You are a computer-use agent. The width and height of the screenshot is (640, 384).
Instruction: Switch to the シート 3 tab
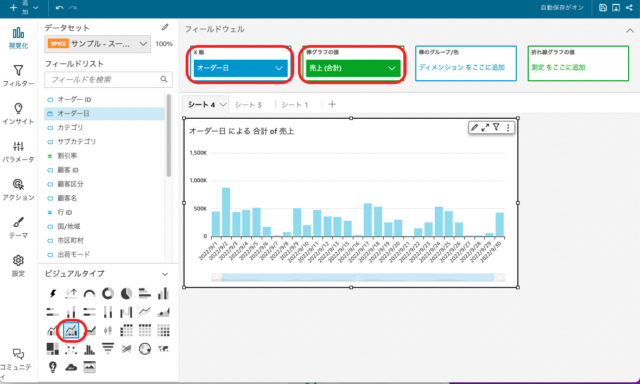pos(248,104)
